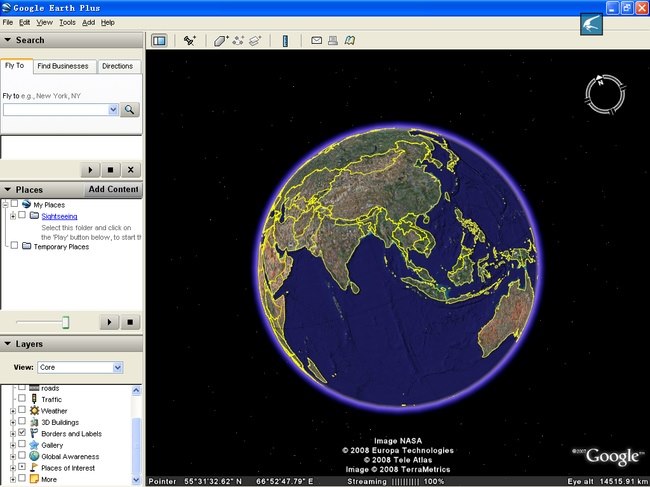Check the My Places checkbox
The image size is (650, 487).
(15, 204)
